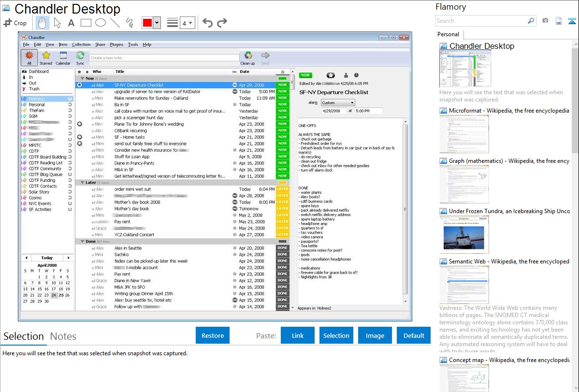Paste as Link
Screen dimensions: 579x392
tap(298, 335)
